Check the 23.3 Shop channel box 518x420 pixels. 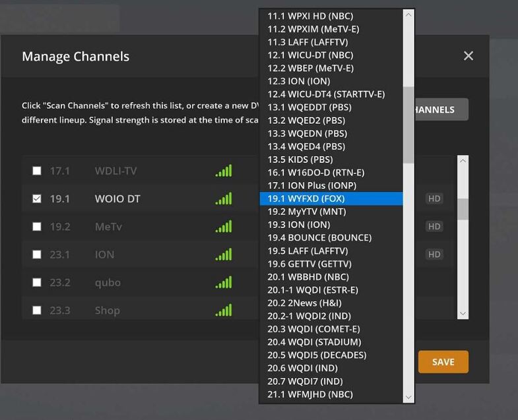[37, 310]
